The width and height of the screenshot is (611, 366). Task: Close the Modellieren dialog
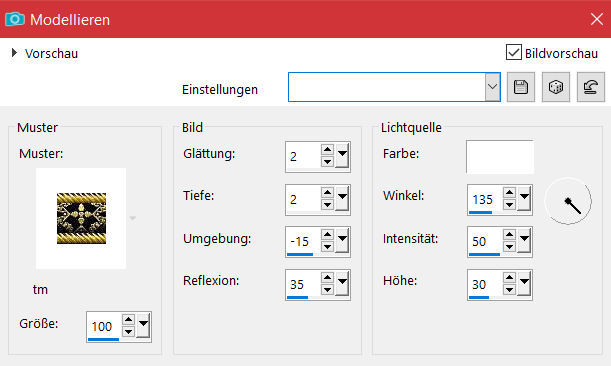(x=597, y=19)
